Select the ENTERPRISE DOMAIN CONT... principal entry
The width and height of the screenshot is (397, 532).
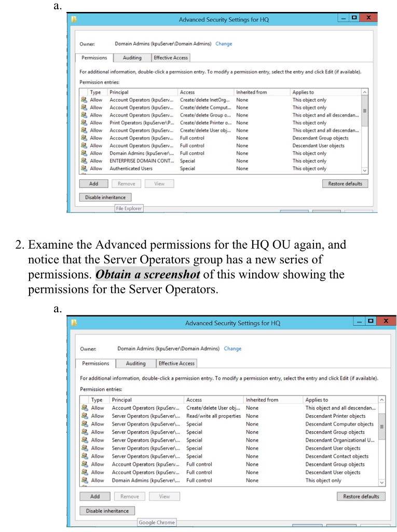[142, 161]
